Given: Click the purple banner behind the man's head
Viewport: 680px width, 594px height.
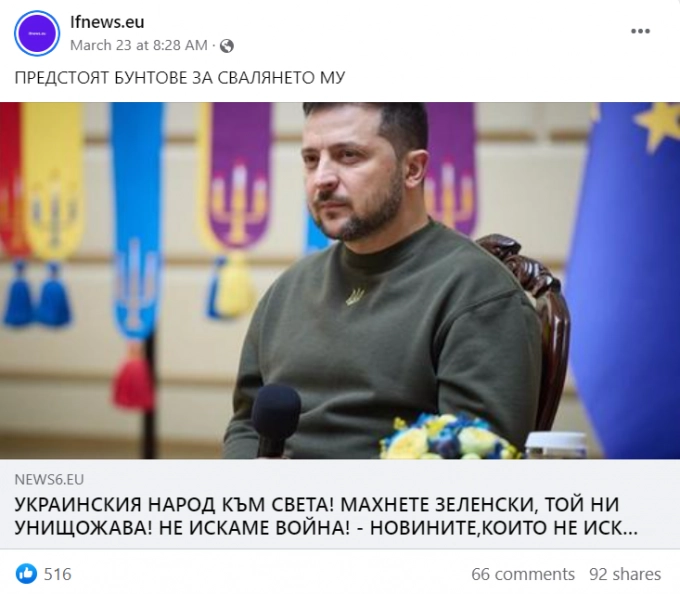Looking at the screenshot, I should (451, 169).
